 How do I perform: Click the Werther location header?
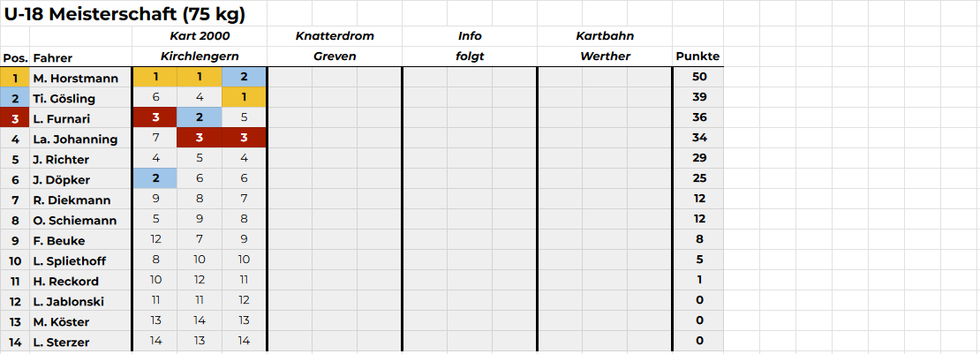(605, 56)
